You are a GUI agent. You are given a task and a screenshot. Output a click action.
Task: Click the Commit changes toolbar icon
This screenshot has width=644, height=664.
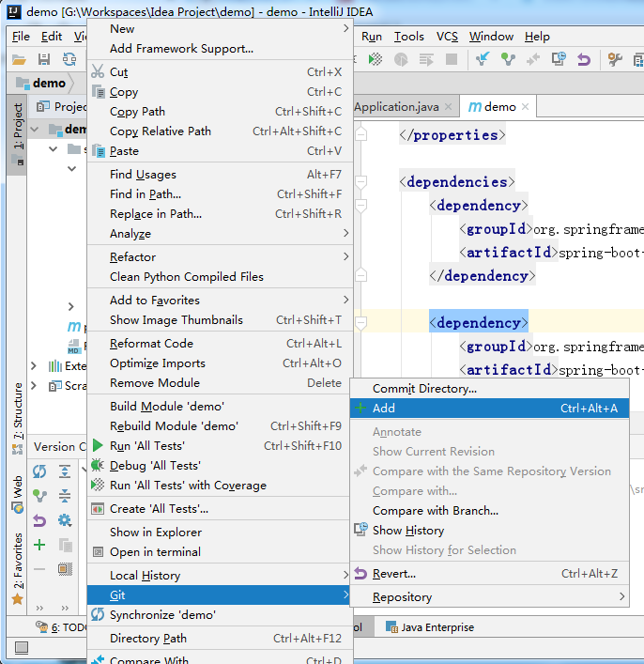coord(508,59)
